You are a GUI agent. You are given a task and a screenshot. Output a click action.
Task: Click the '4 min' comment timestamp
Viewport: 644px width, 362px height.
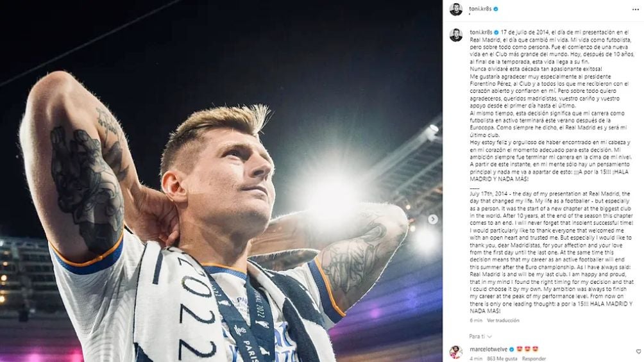476,359
